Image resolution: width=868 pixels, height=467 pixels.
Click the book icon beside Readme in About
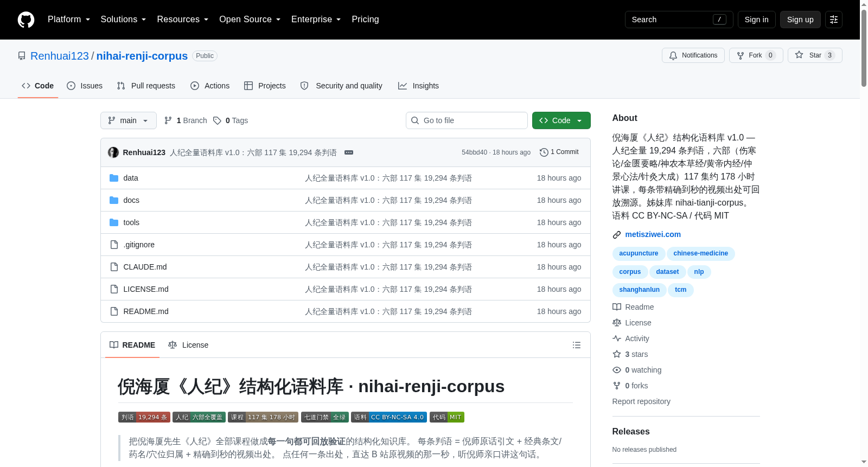[x=617, y=307]
